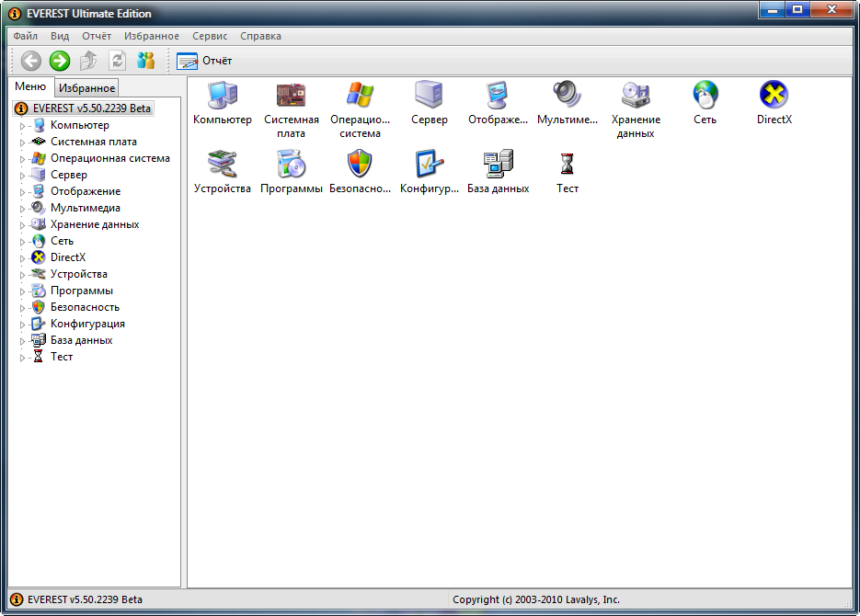Expand the DirectX tree node

(22, 258)
